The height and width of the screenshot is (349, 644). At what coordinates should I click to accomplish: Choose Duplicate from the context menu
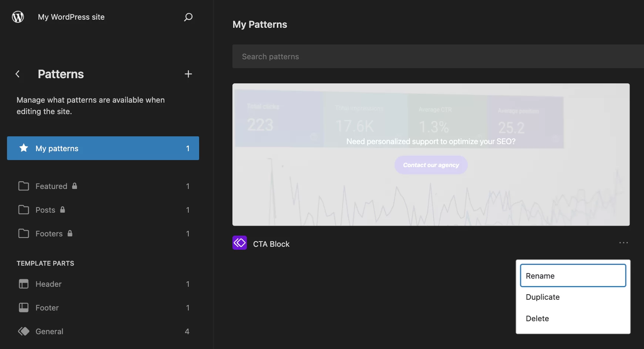click(x=573, y=297)
